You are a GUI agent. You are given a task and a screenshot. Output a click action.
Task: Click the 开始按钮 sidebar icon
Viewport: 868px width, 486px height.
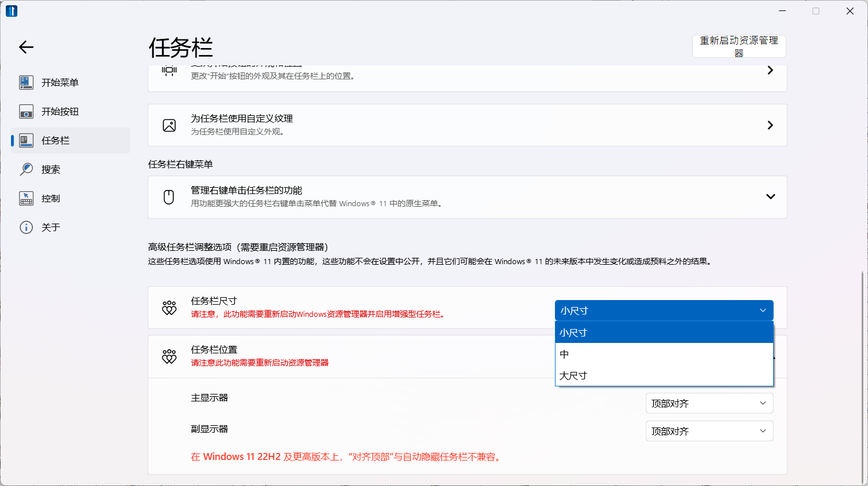(26, 111)
